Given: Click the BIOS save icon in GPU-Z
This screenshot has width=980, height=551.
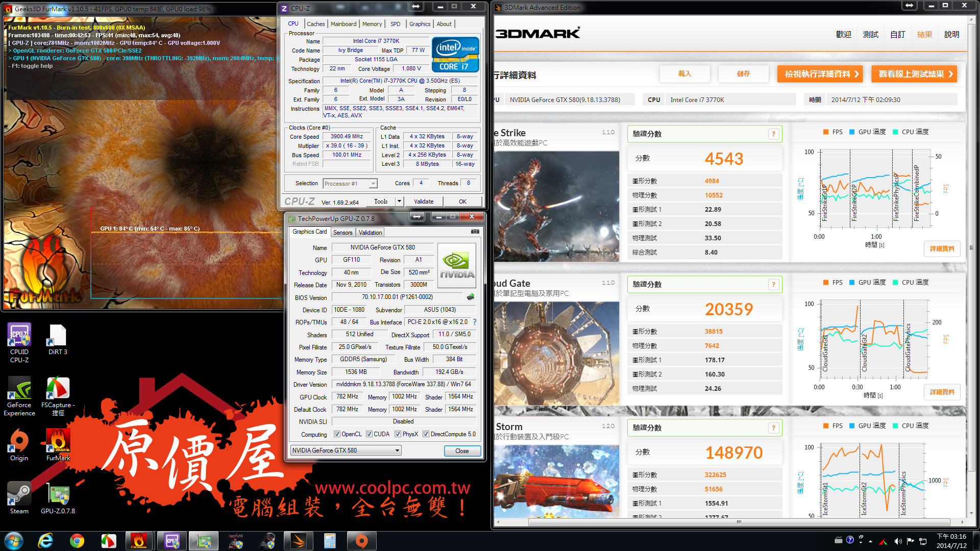Looking at the screenshot, I should [x=470, y=297].
